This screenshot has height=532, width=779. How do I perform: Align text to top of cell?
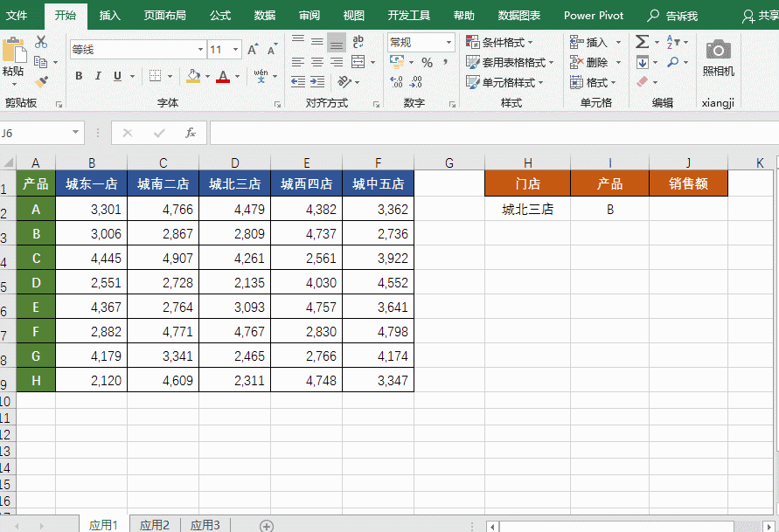click(298, 41)
